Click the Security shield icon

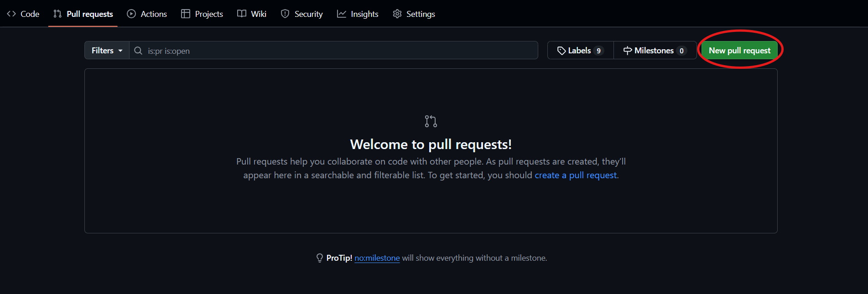[285, 14]
